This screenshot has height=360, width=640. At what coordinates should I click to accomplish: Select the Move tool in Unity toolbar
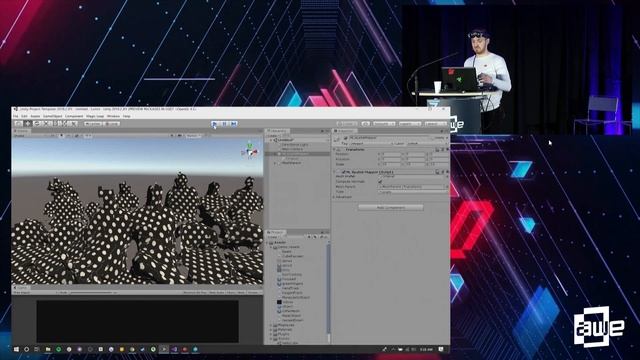tap(28, 123)
